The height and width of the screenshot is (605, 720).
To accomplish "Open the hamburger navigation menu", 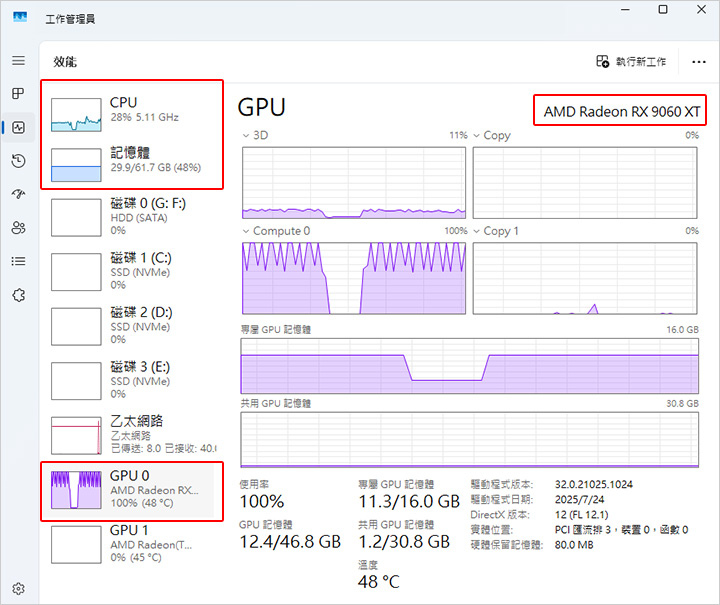I will pyautogui.click(x=18, y=61).
